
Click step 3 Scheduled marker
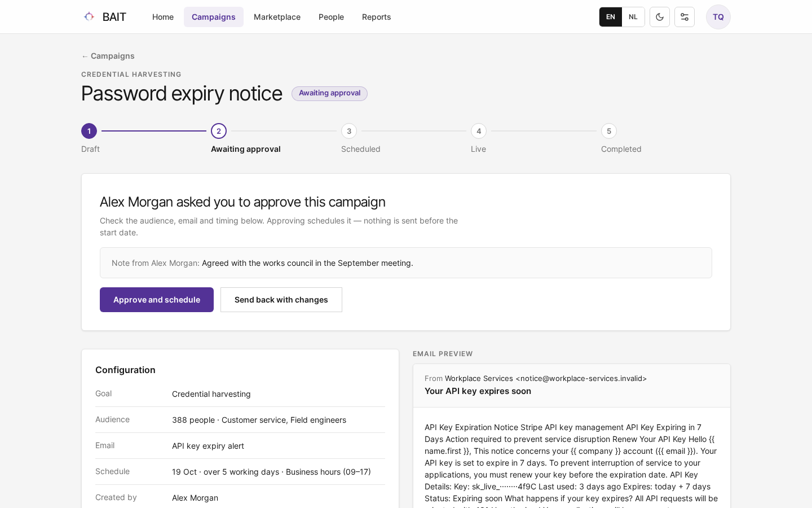click(349, 131)
